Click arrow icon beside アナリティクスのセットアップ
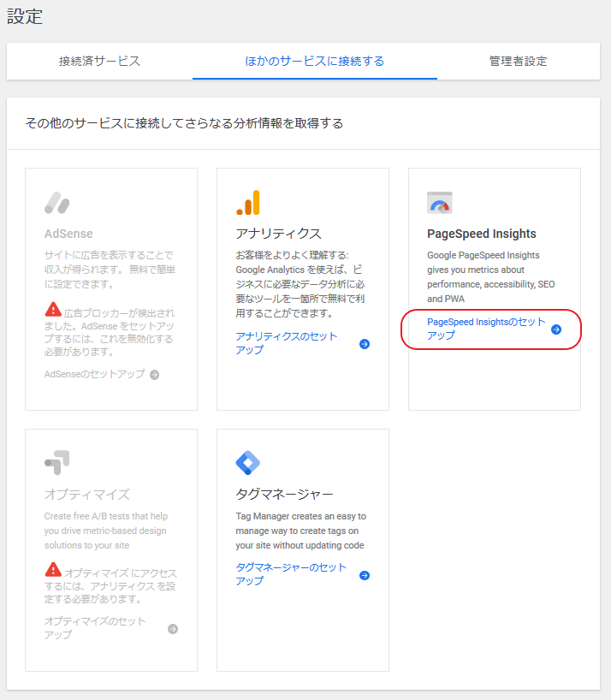This screenshot has width=611, height=700. tap(365, 344)
